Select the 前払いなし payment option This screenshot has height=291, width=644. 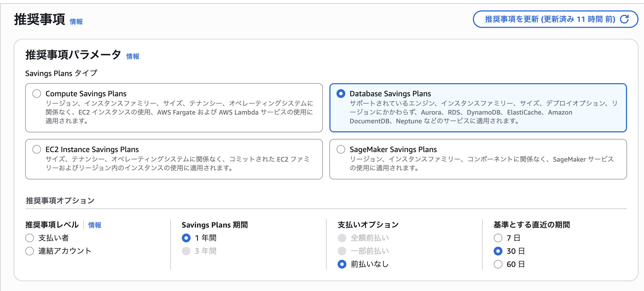pos(342,264)
